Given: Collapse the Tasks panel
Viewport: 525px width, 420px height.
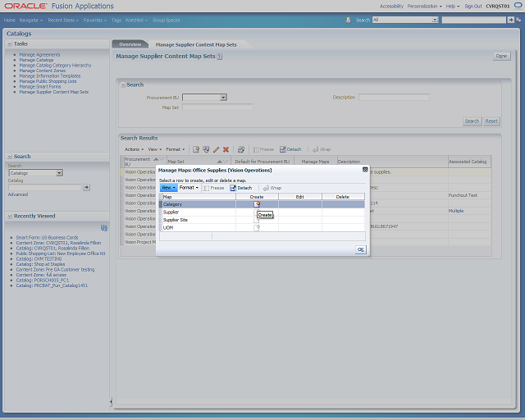Looking at the screenshot, I should tap(10, 43).
